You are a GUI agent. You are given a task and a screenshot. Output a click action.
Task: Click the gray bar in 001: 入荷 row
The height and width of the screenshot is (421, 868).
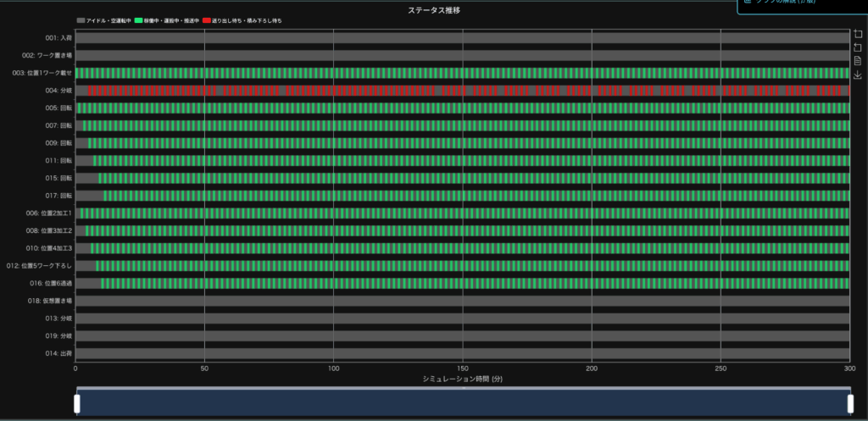[424, 38]
